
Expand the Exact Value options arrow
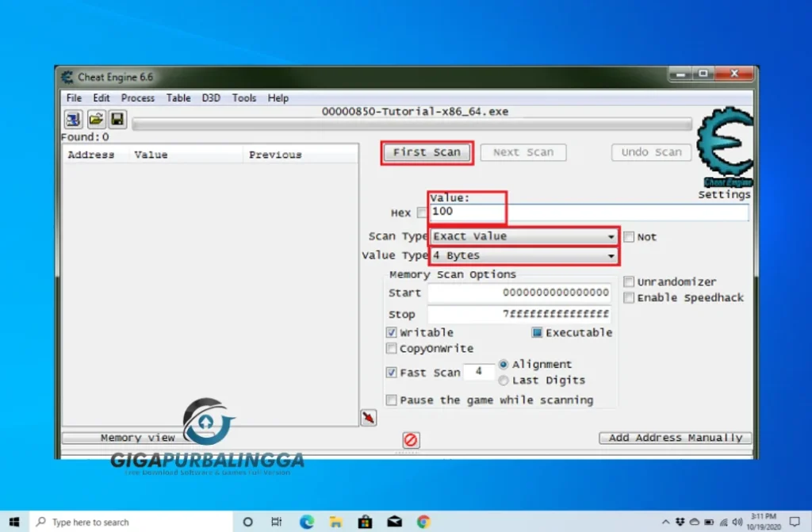pyautogui.click(x=612, y=235)
